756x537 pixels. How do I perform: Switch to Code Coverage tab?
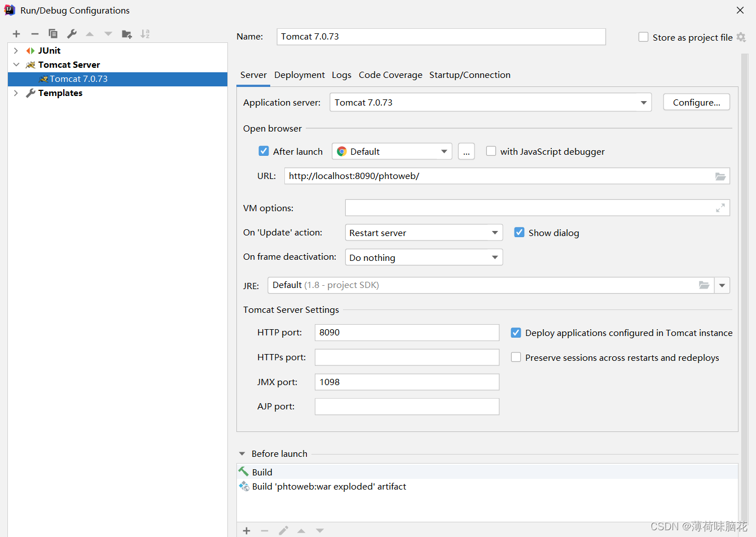(x=390, y=75)
